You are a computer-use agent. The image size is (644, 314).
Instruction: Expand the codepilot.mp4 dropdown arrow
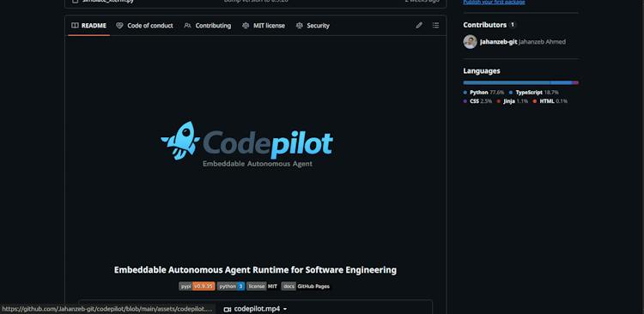[x=285, y=309]
